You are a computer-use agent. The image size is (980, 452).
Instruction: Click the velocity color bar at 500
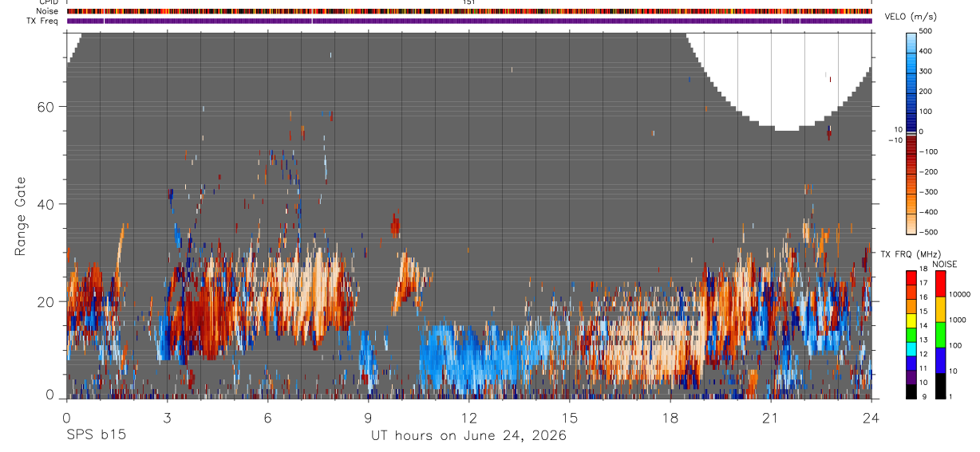[x=912, y=34]
